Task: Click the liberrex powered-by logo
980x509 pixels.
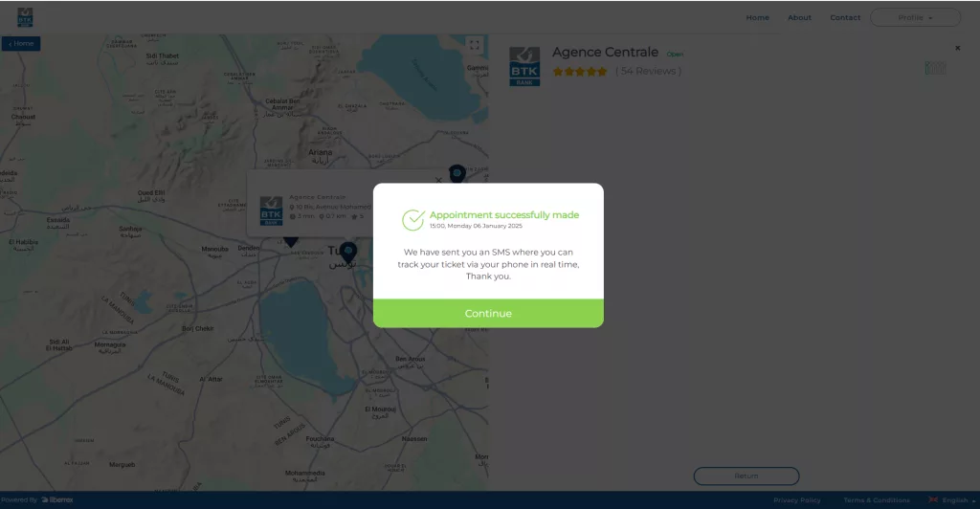Action: (x=57, y=499)
